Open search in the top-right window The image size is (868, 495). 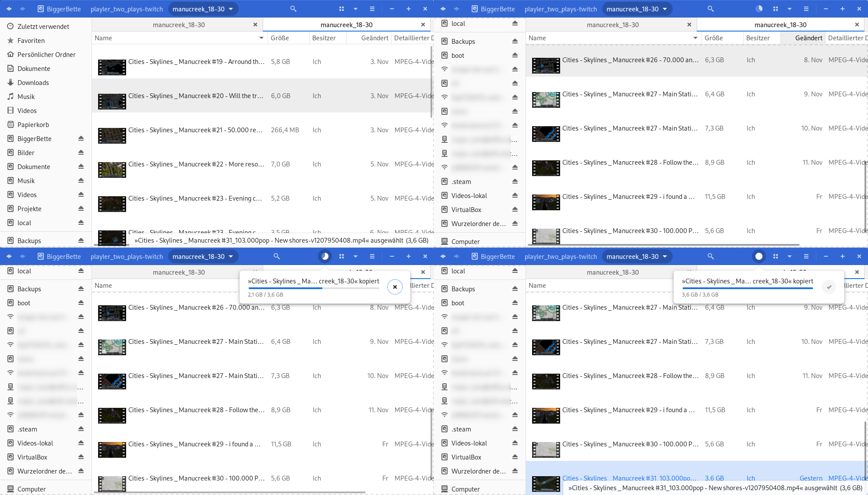click(711, 9)
